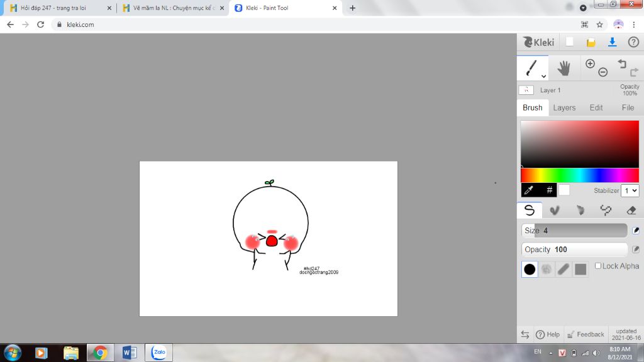Screen dimensions: 644x362
Task: Create a new blank image
Action: (570, 42)
